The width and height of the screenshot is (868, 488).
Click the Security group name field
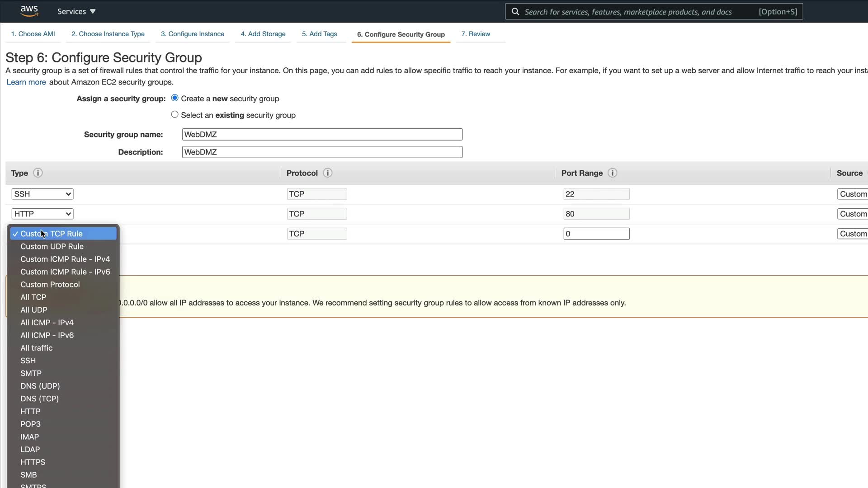322,134
